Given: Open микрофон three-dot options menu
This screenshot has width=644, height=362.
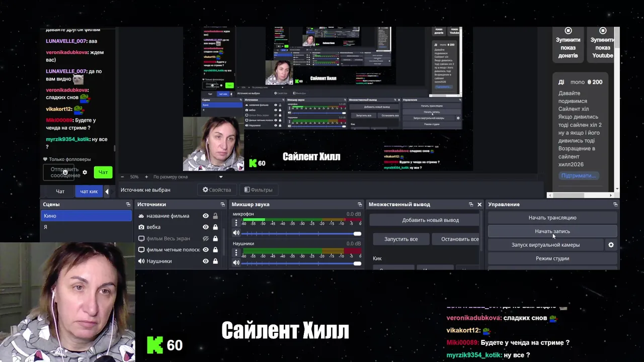Looking at the screenshot, I should 236,223.
